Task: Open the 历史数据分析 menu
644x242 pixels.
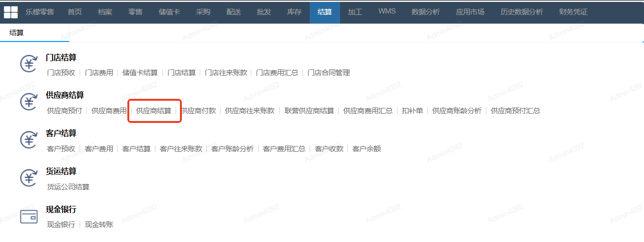Action: coord(522,12)
